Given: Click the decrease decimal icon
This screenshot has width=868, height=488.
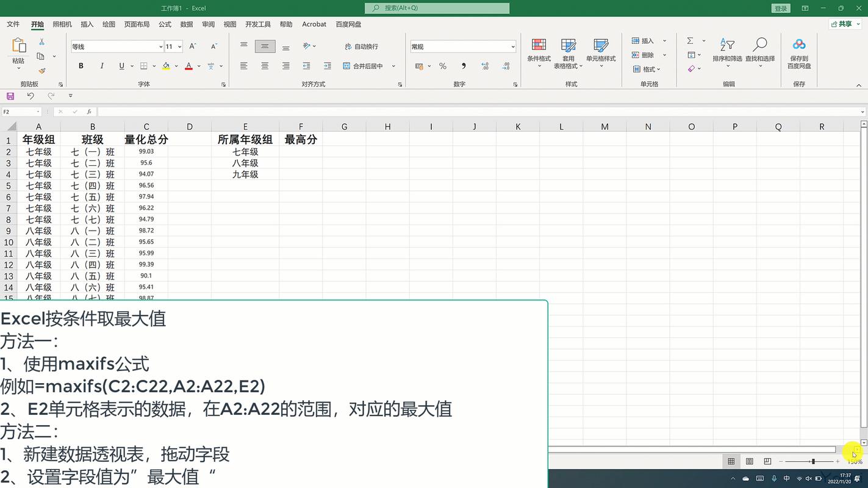Looking at the screenshot, I should (506, 66).
